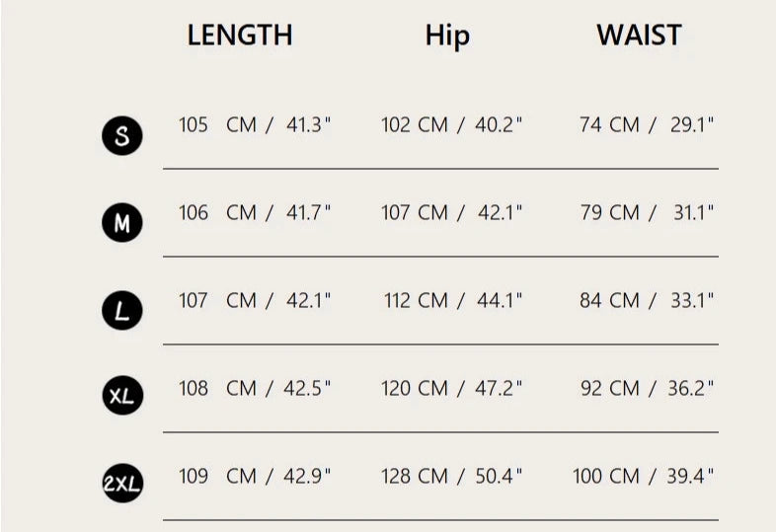Click the 2XL size badge icon
This screenshot has width=776, height=532.
point(122,483)
